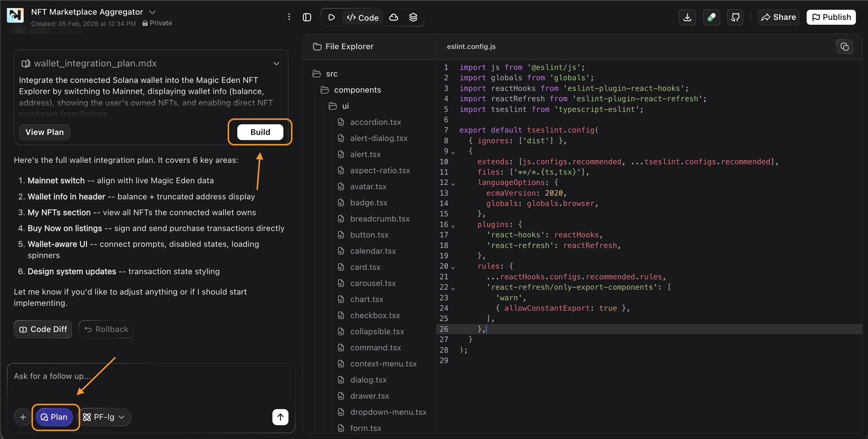This screenshot has width=868, height=439.
Task: Click the stacked layers icon in the toolbar
Action: coord(413,17)
